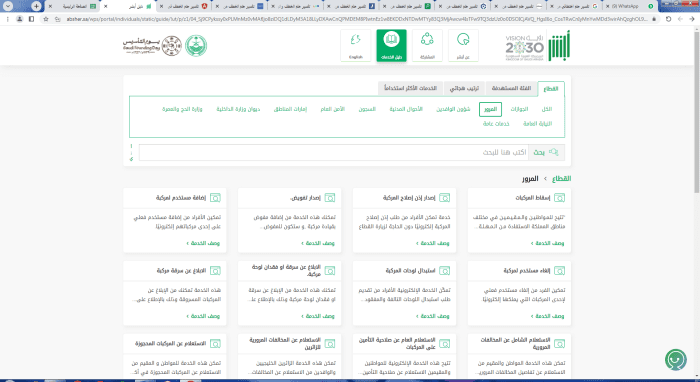Click the icon on the إضافة مستخدم لمركبة card

coord(215,198)
